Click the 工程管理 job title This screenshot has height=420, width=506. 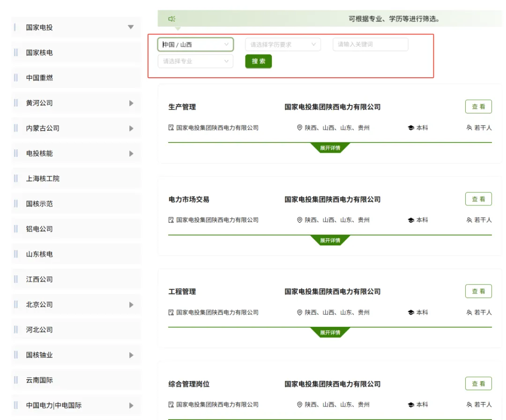point(182,292)
